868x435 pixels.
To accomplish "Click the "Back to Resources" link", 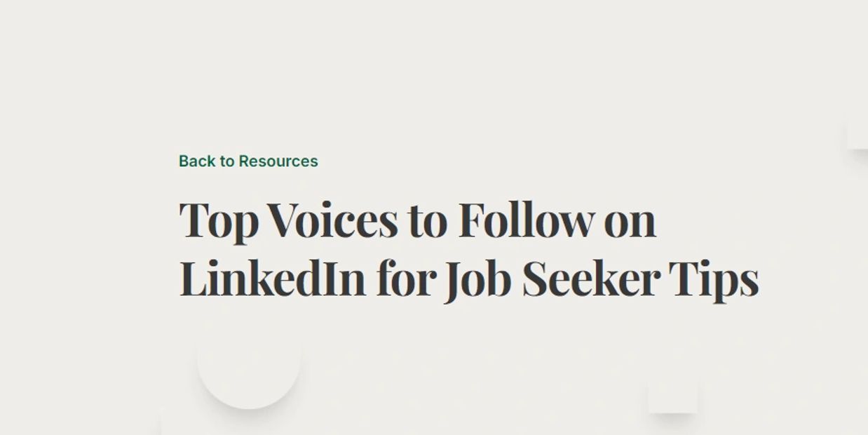I will [248, 161].
